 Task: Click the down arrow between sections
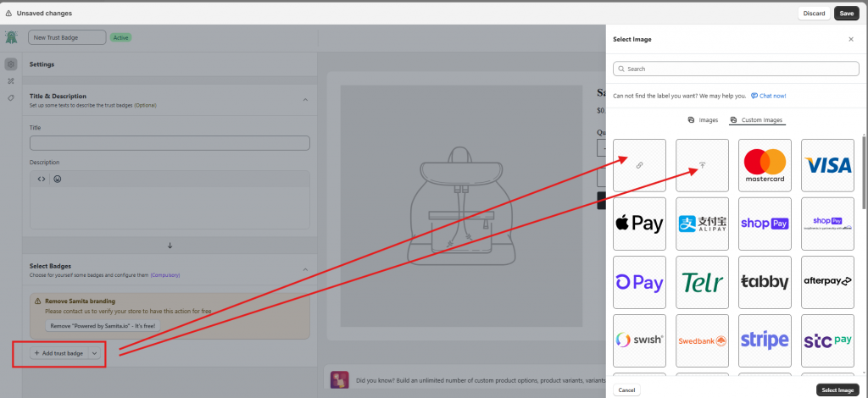(170, 245)
